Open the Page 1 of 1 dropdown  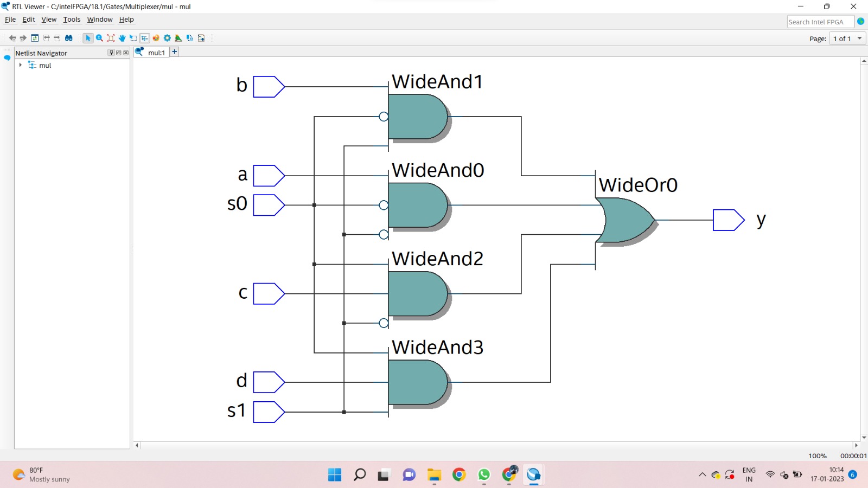(847, 38)
